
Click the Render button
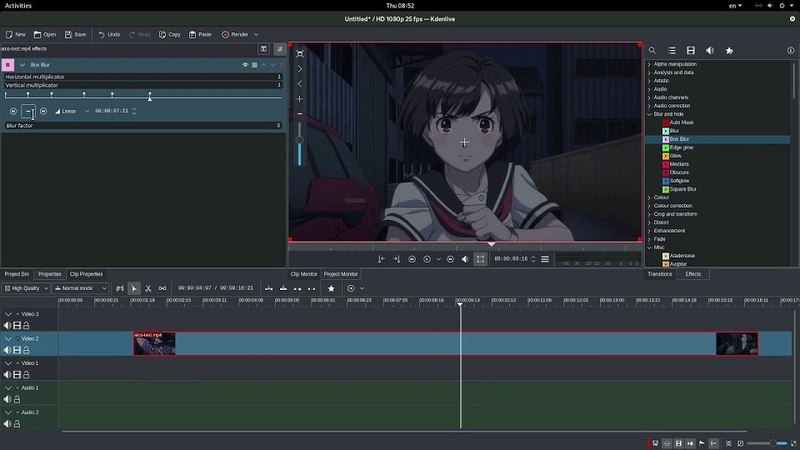(235, 35)
